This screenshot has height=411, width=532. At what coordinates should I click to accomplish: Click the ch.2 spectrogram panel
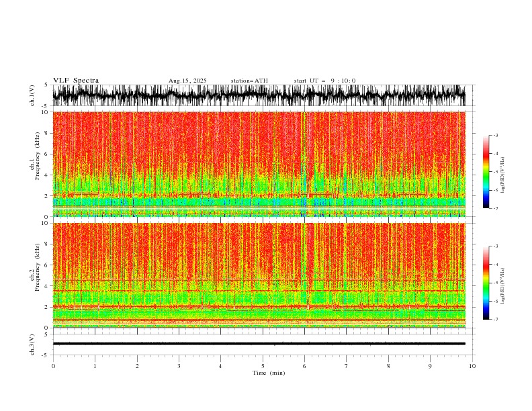(x=259, y=275)
